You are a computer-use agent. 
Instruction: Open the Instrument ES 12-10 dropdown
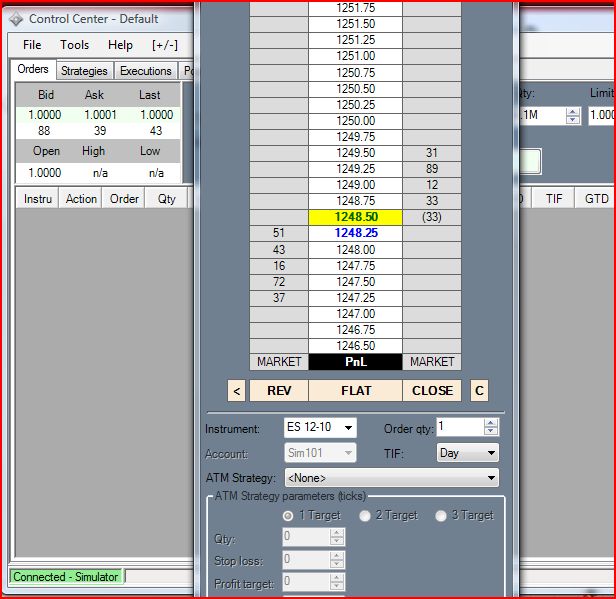click(320, 427)
